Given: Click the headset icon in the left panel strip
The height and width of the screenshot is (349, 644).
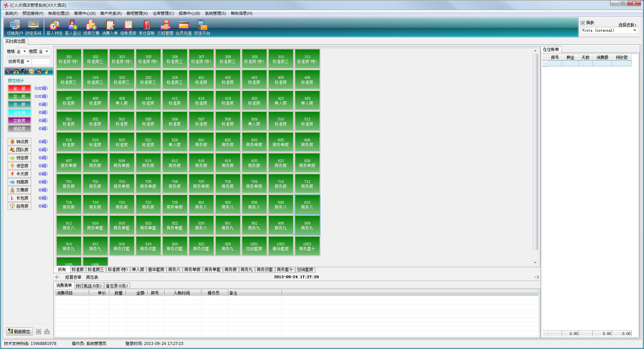Looking at the screenshot, I should 16,71.
